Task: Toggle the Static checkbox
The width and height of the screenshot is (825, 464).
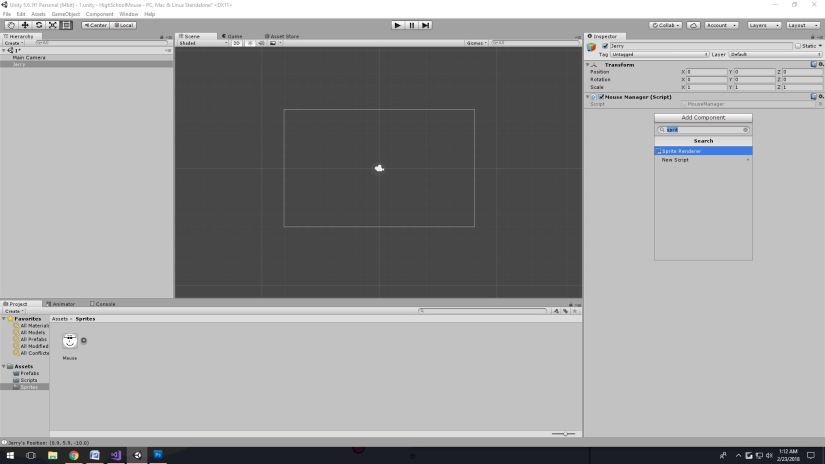Action: click(x=798, y=46)
